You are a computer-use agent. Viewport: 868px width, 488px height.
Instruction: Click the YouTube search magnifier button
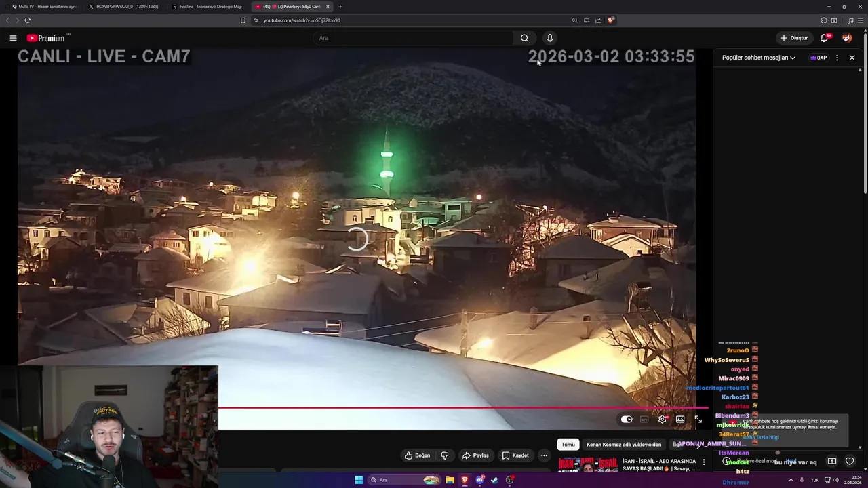click(524, 38)
